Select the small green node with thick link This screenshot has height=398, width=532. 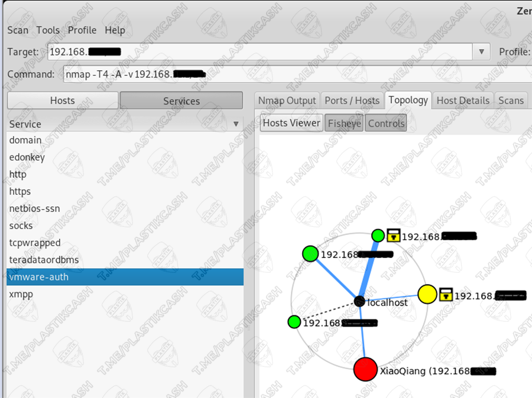378,236
